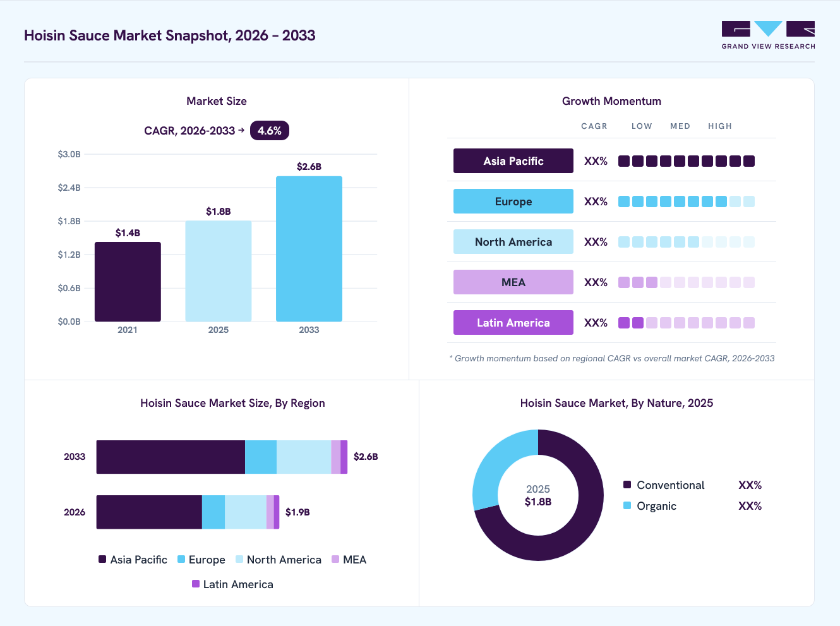Select the Asia Pacific segment of the 2033 stacked bar
Viewport: 840px width, 626px height.
pos(171,457)
